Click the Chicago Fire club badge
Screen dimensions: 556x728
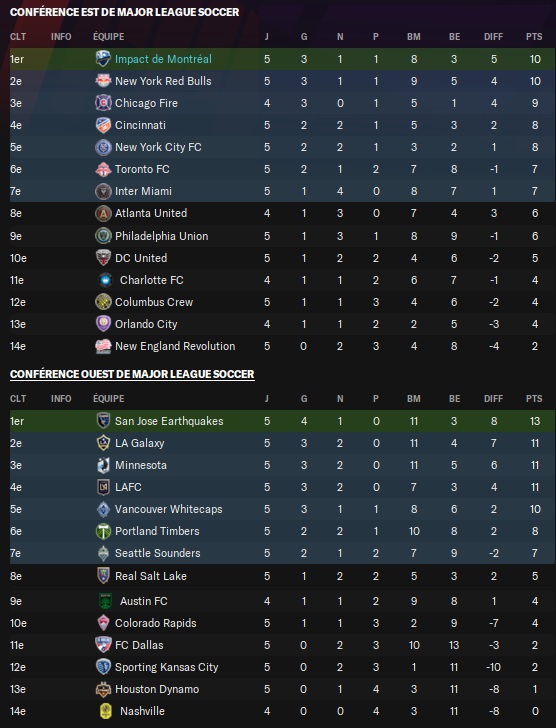pyautogui.click(x=103, y=103)
